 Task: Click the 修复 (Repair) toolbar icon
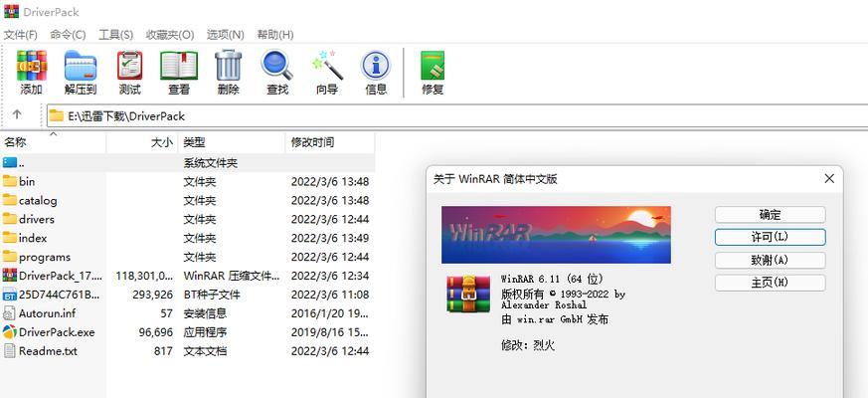[x=433, y=66]
